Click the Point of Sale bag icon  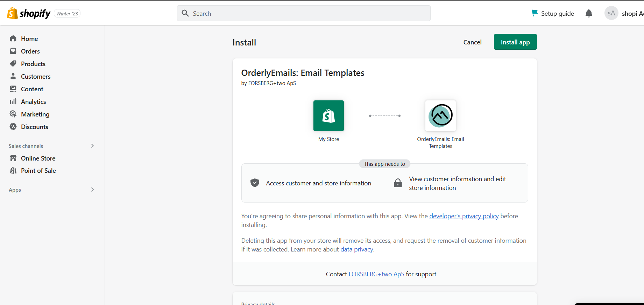13,170
